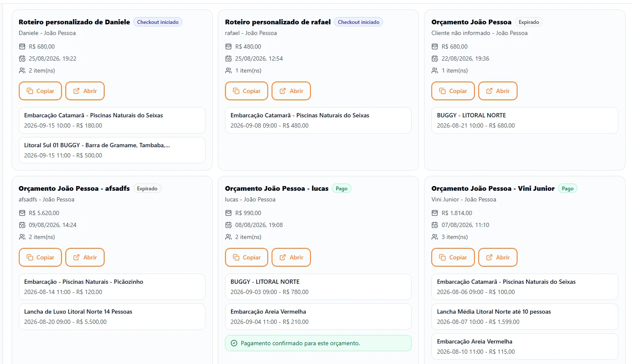Click the people icon in the Vini Junior card
The image size is (632, 364).
[435, 237]
